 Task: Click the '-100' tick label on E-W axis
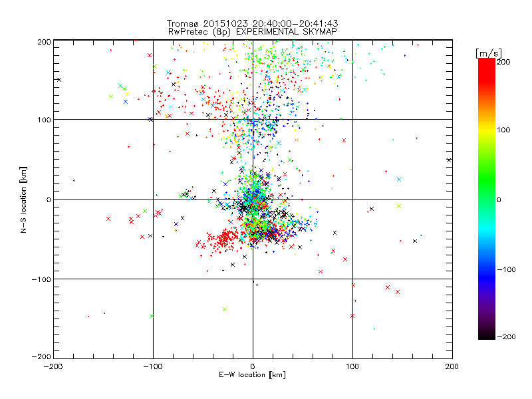point(153,366)
